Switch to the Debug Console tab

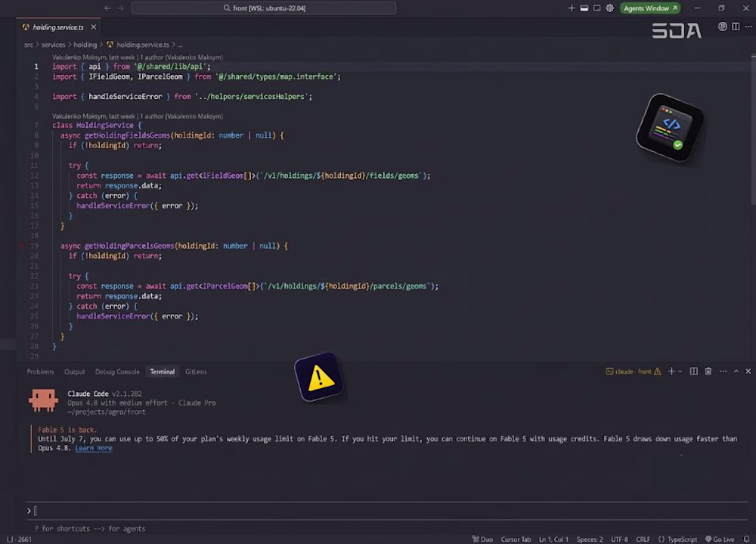click(117, 371)
